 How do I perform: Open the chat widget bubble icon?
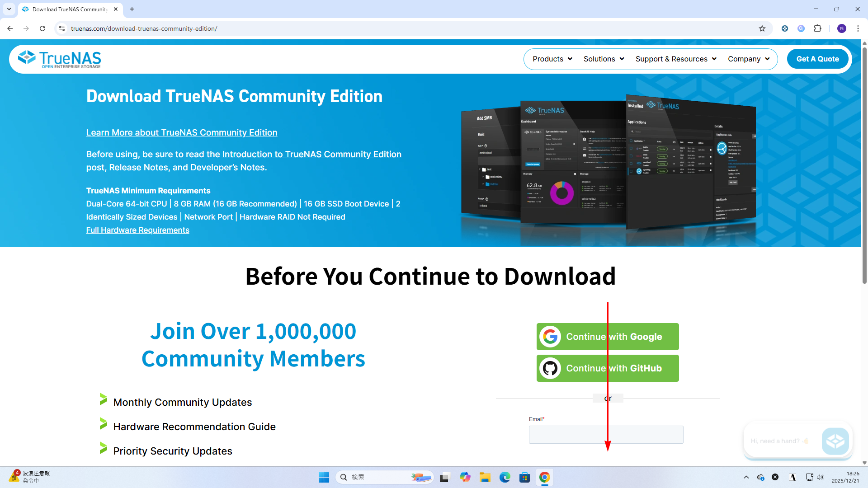point(835,441)
